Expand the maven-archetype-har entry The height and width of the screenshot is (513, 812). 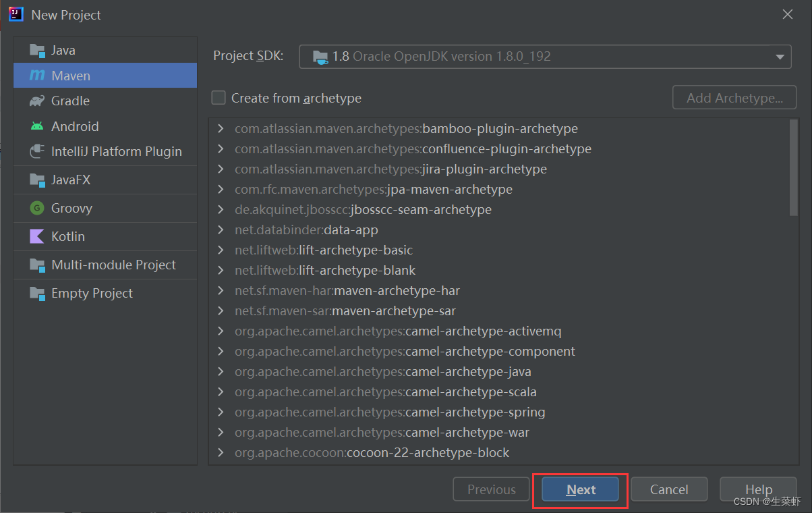(x=221, y=290)
